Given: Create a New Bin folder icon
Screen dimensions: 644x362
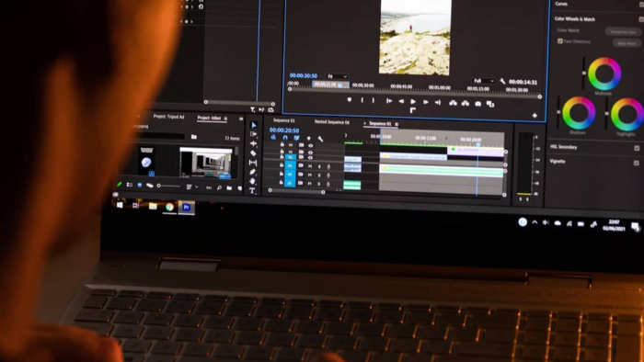Looking at the screenshot, I should click(229, 188).
